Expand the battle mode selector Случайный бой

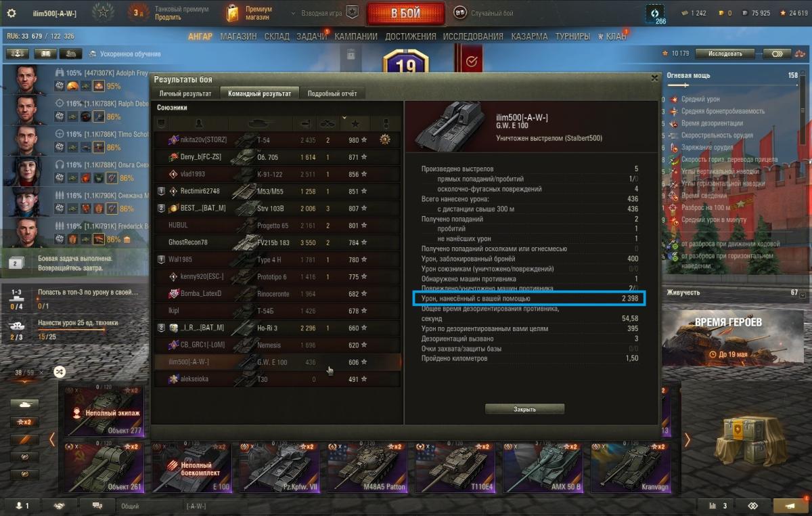[483, 13]
